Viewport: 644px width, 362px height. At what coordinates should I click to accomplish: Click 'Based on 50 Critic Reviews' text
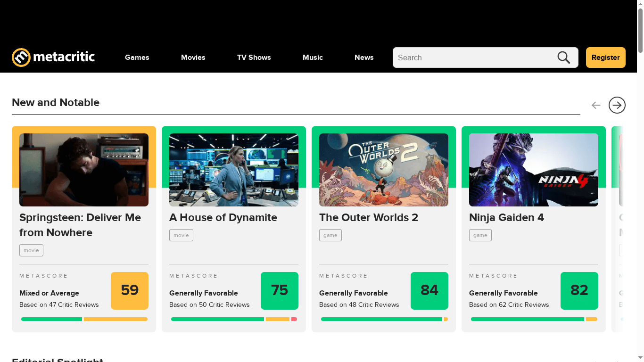(209, 304)
